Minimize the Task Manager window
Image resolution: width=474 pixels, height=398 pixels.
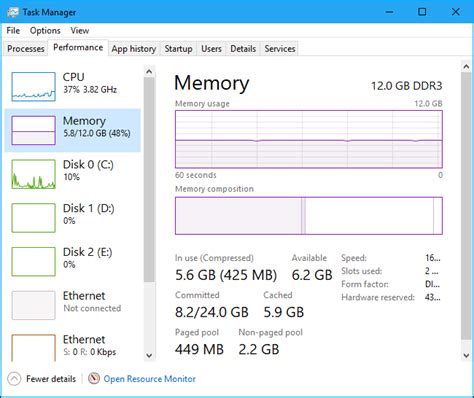tap(389, 12)
